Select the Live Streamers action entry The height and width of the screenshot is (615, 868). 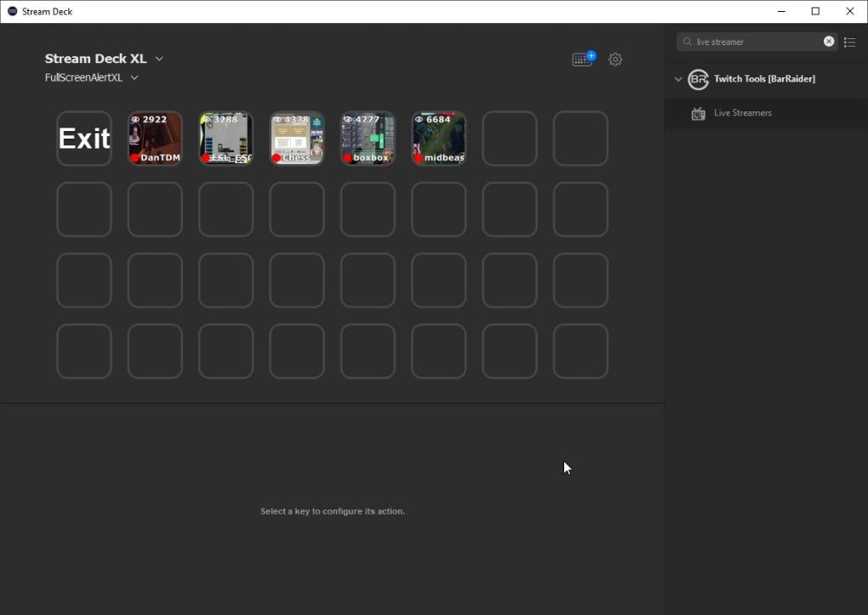pos(743,113)
